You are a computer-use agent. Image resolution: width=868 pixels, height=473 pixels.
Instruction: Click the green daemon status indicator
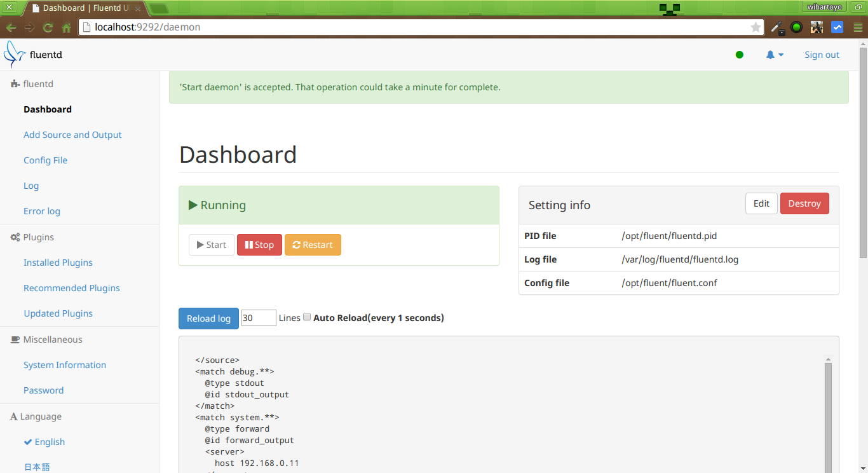pos(739,55)
